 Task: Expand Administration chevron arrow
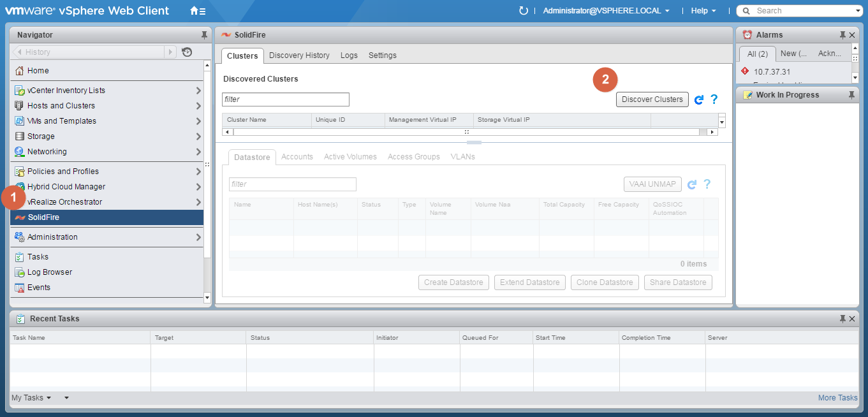[198, 237]
